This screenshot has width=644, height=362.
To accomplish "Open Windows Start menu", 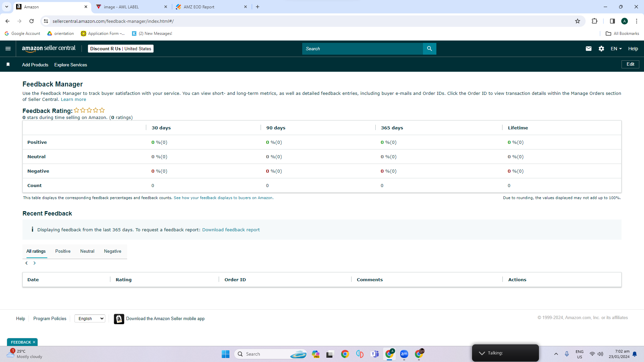I will tap(225, 354).
